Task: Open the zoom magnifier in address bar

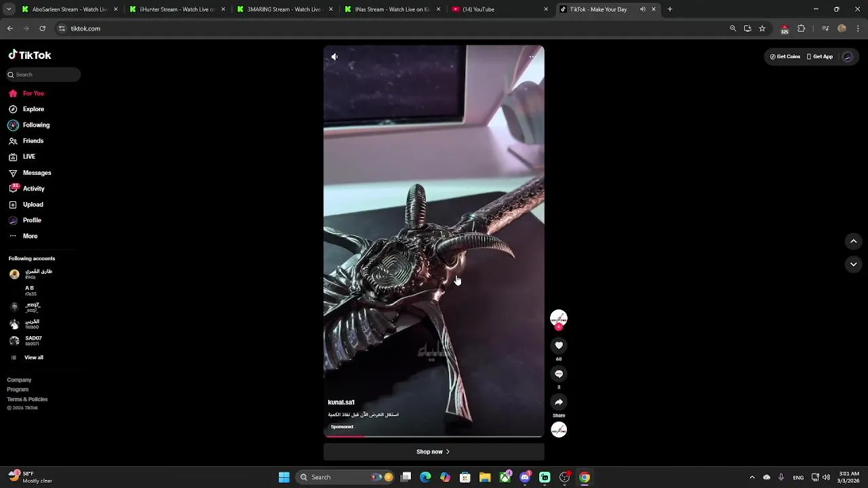Action: [733, 28]
